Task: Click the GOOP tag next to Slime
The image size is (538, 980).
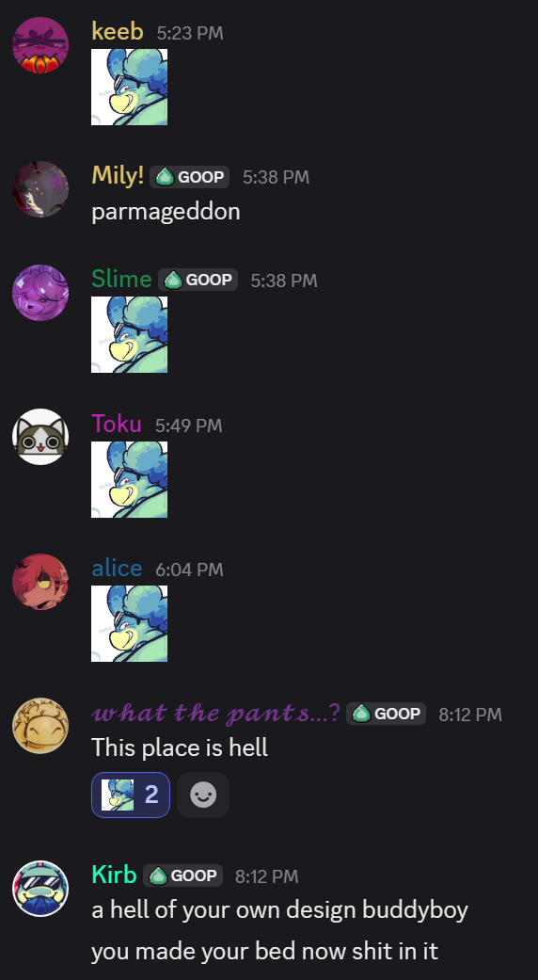Action: (x=198, y=280)
